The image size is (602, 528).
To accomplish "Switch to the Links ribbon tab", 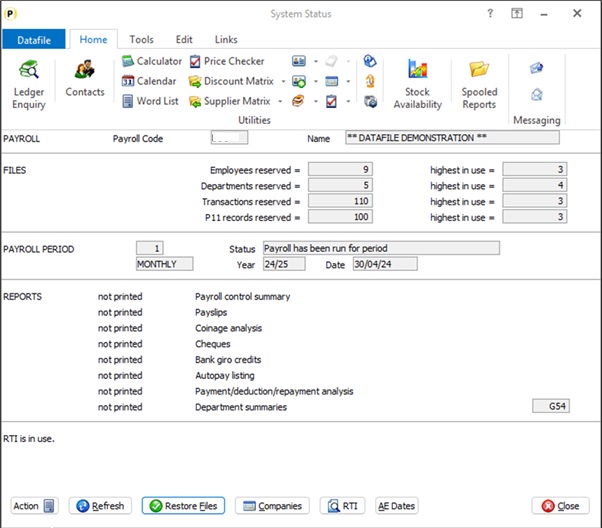I will (x=226, y=40).
